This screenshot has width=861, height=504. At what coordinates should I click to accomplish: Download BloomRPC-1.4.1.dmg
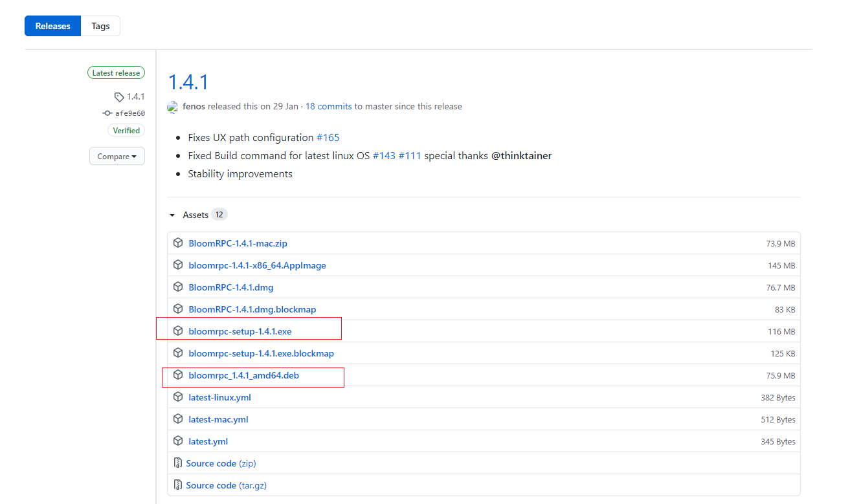coord(230,287)
